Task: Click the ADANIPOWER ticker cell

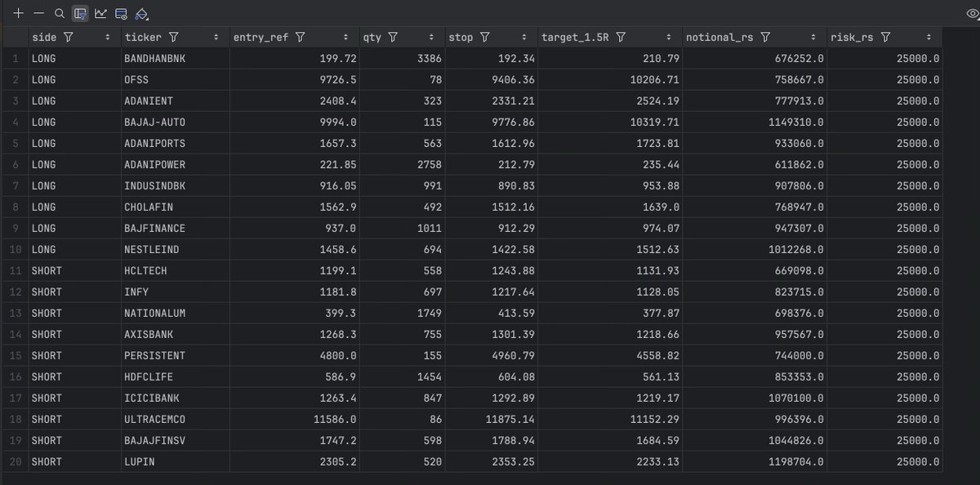Action: pos(174,165)
